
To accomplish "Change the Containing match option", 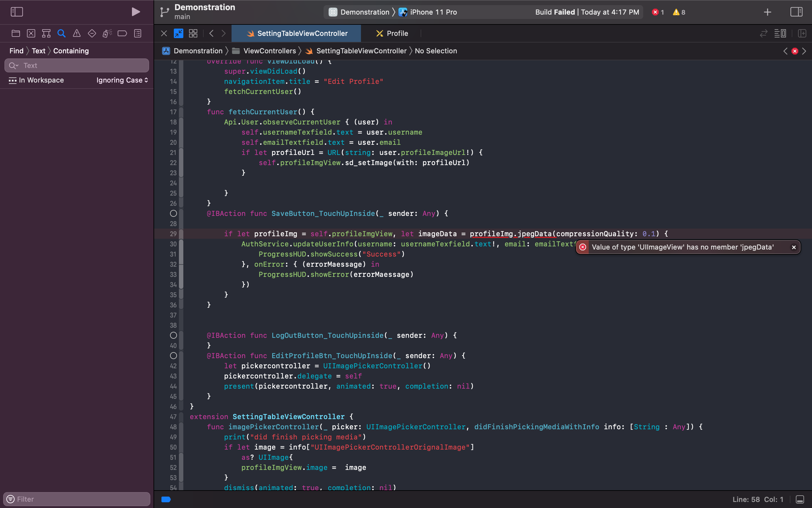I will tap(71, 51).
